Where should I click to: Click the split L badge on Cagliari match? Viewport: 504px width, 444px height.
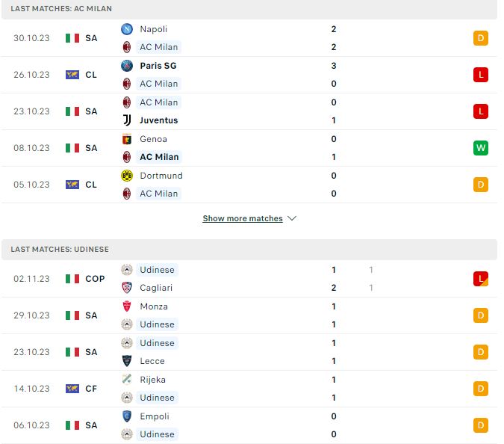point(481,279)
